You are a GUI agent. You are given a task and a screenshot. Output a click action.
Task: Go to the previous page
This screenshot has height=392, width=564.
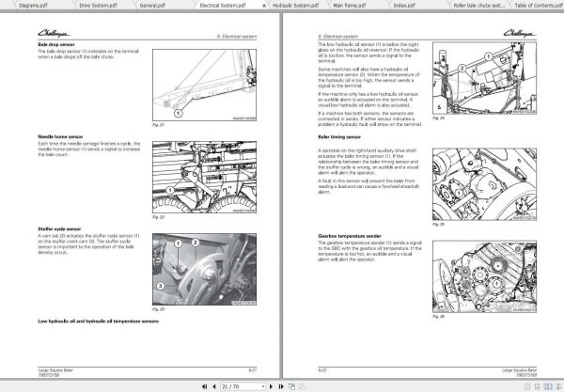(214, 386)
